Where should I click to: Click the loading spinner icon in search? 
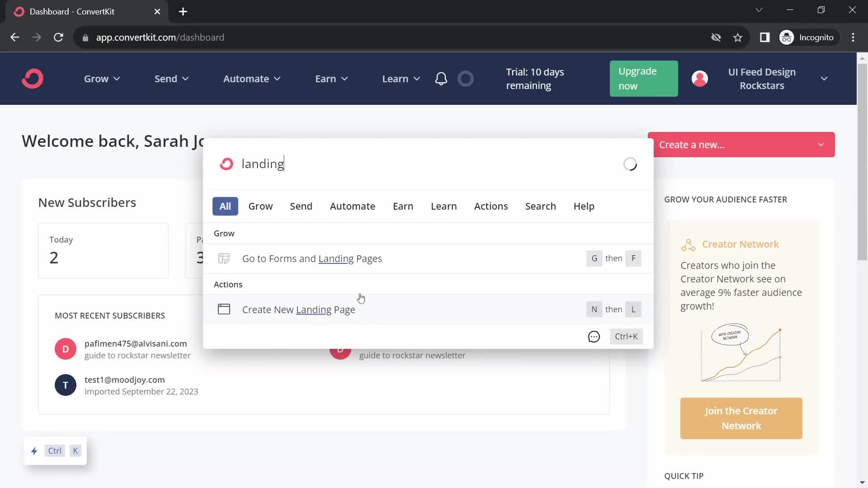pyautogui.click(x=630, y=164)
